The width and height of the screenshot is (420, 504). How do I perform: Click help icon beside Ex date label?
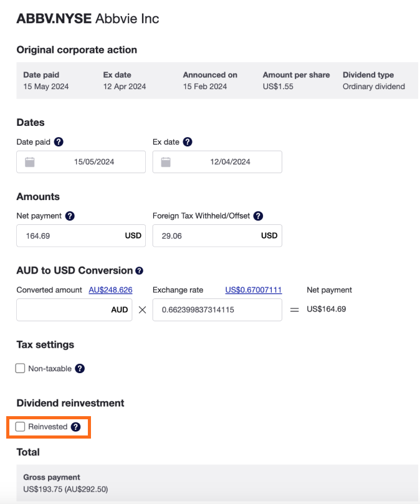(188, 142)
